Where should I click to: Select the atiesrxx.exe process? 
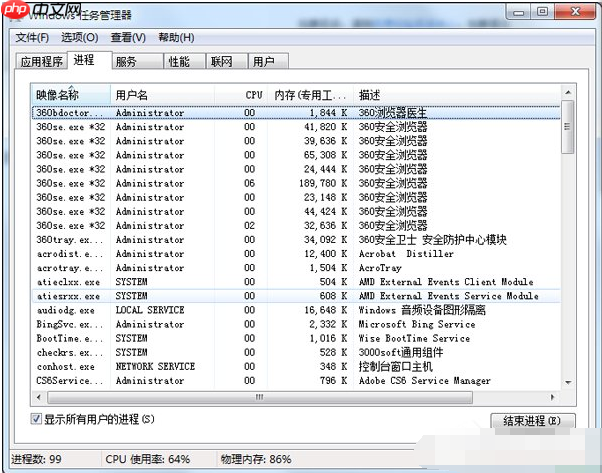(x=296, y=296)
